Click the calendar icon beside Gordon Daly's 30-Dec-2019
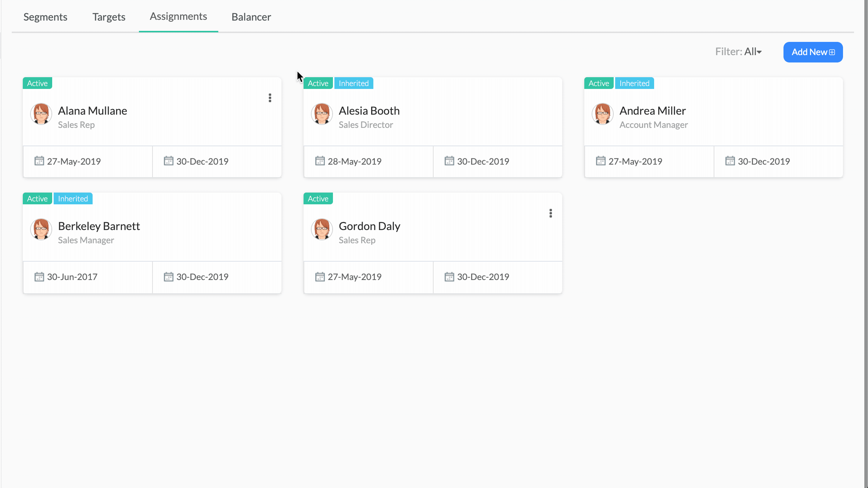868x488 pixels. (449, 276)
